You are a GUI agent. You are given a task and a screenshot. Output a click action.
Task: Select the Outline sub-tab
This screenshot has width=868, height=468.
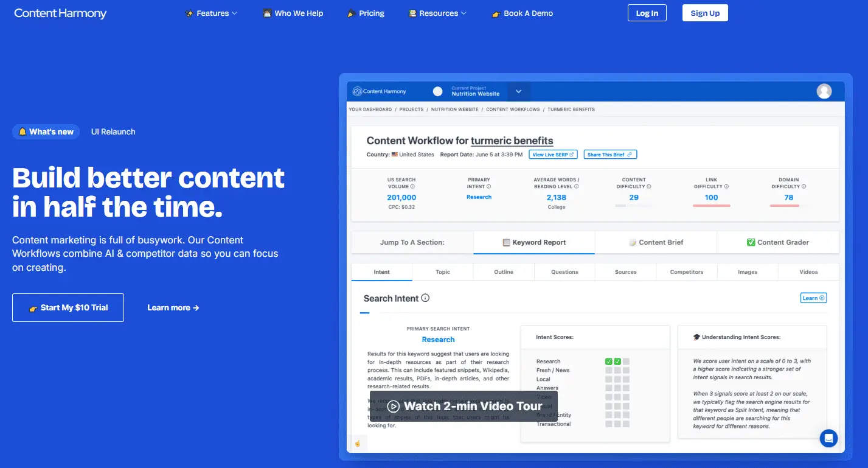504,272
